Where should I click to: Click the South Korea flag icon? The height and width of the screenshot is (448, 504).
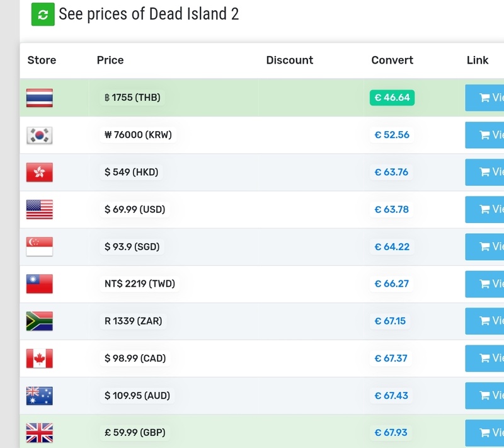[x=40, y=135]
